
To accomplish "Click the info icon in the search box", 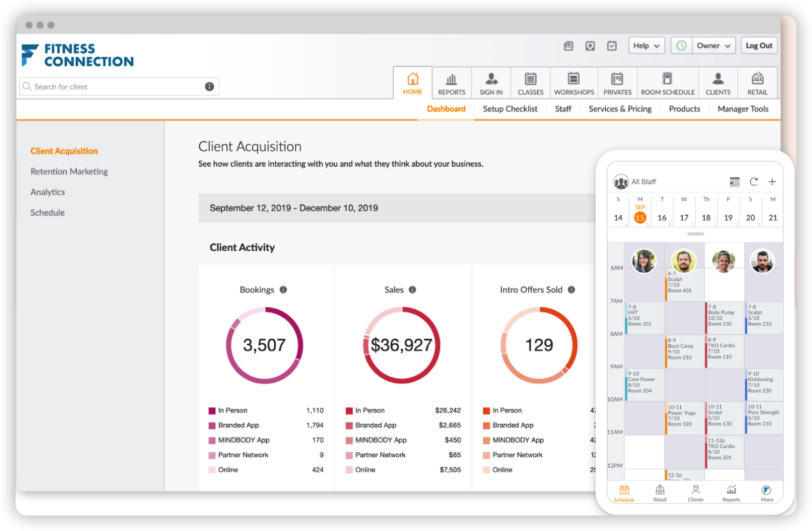I will (209, 87).
